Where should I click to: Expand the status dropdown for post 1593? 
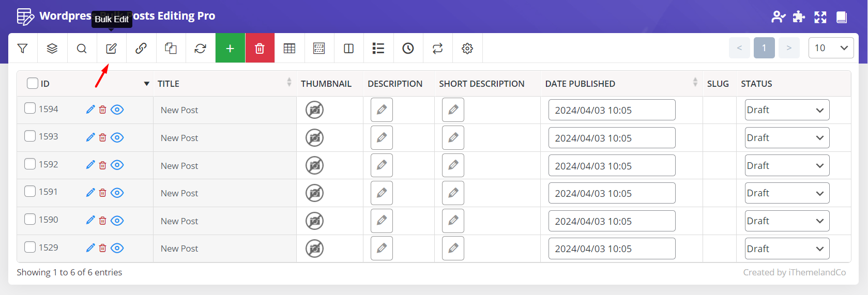(x=787, y=138)
